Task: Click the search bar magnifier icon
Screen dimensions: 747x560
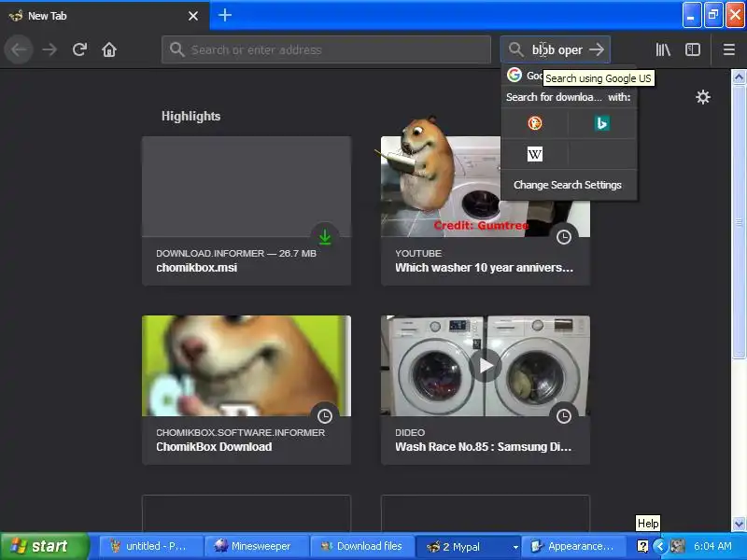Action: [x=515, y=49]
